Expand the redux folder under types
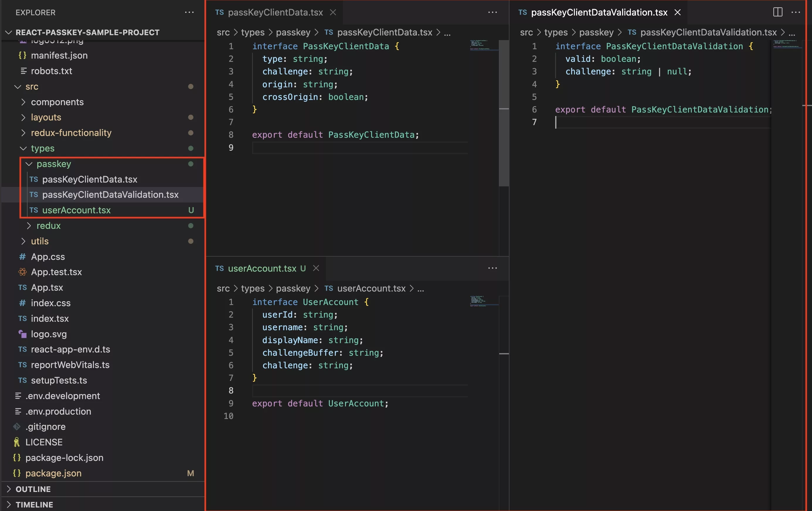812x511 pixels. [x=29, y=226]
